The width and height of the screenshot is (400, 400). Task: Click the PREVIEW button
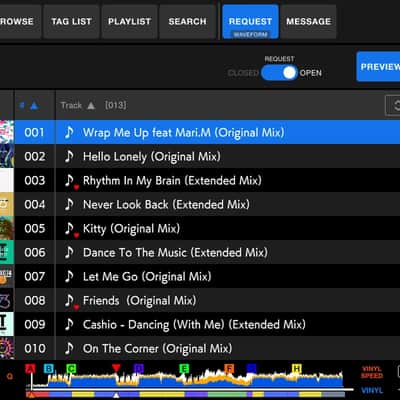[x=378, y=67]
